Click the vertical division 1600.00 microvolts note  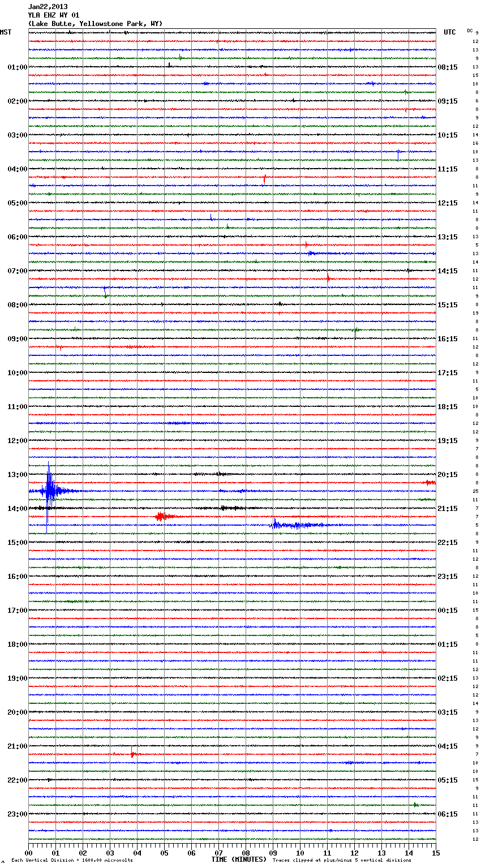tap(72, 861)
